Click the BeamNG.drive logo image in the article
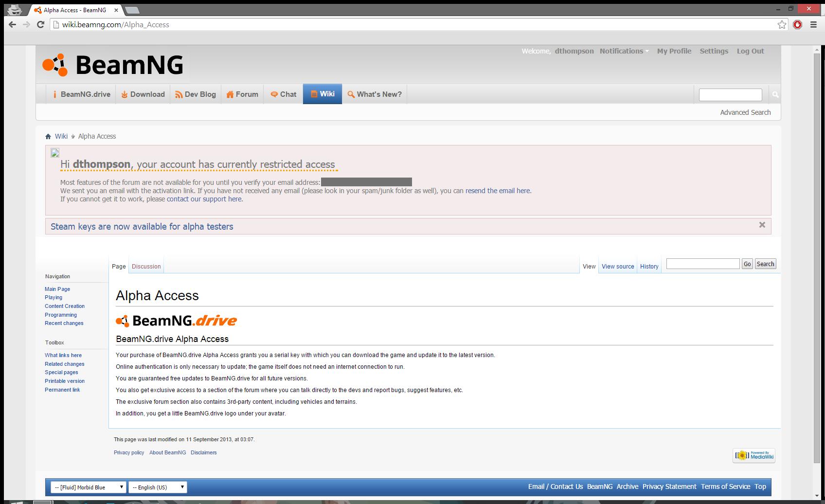This screenshot has height=504, width=825. pos(176,321)
